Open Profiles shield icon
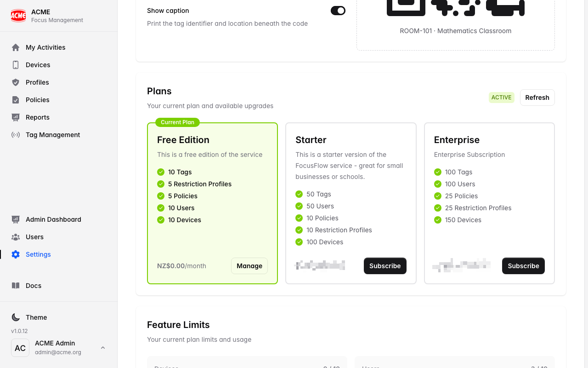 [x=16, y=82]
